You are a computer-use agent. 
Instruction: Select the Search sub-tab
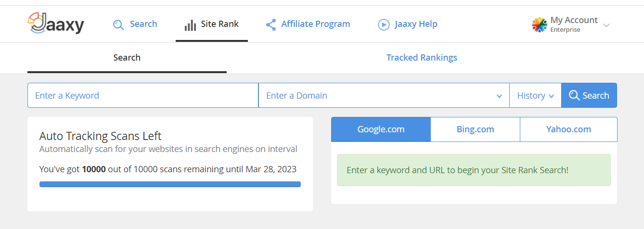coord(127,58)
